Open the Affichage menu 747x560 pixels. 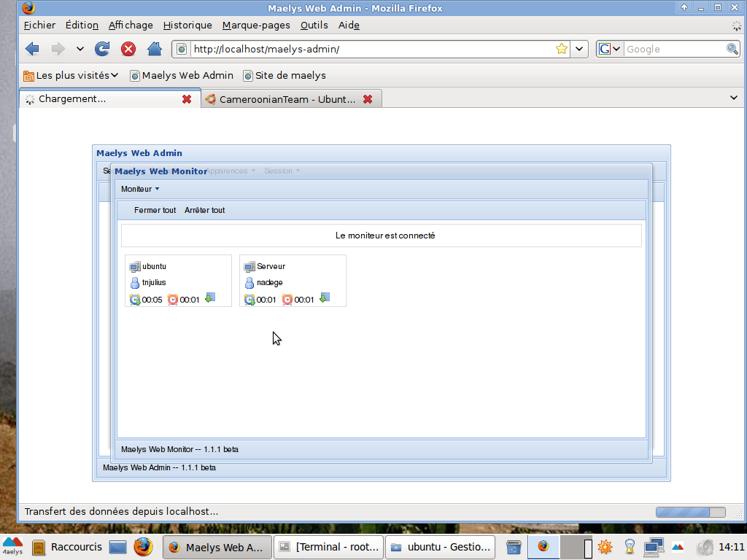coord(131,26)
